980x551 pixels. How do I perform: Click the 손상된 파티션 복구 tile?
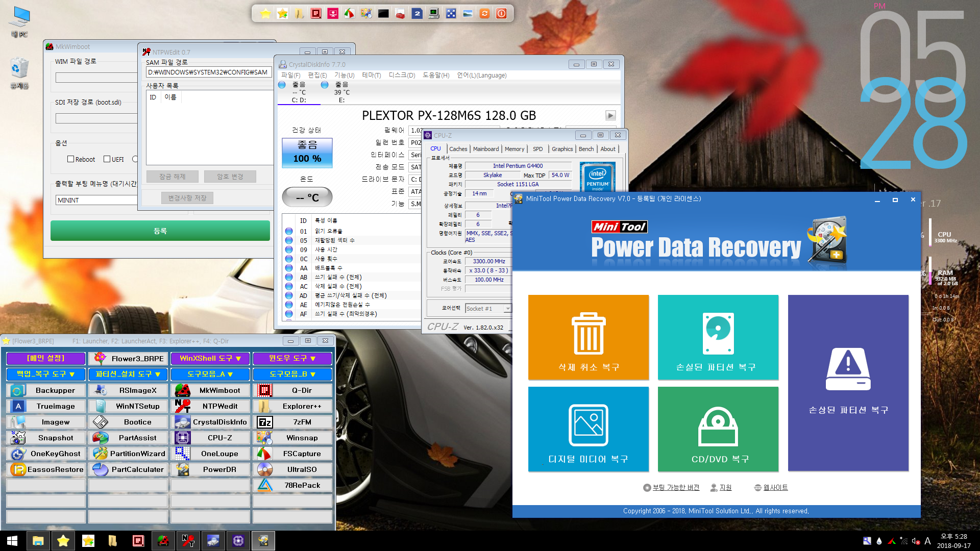click(x=848, y=383)
